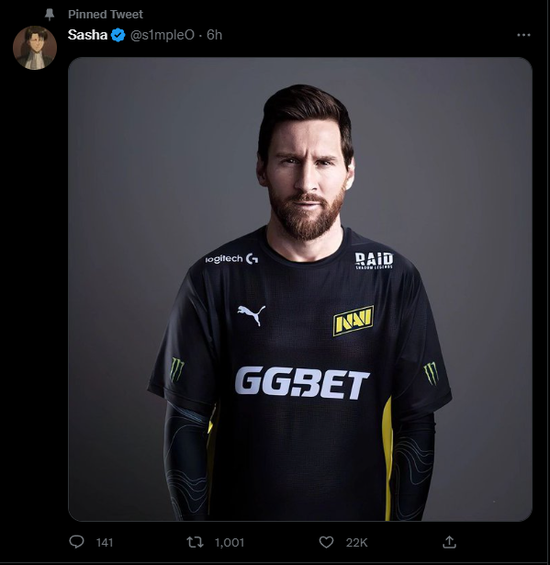Retweet using the retweet arrows icon

195,542
